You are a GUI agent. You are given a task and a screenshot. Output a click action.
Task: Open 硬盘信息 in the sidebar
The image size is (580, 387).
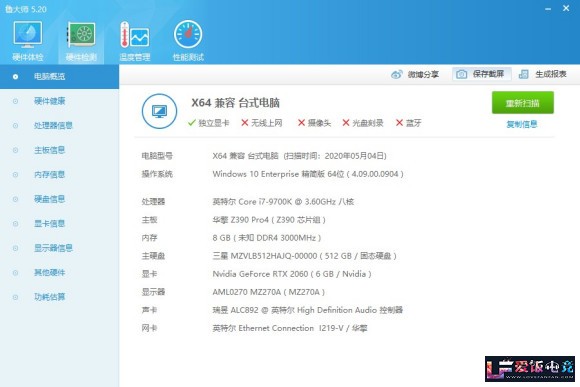tap(59, 199)
